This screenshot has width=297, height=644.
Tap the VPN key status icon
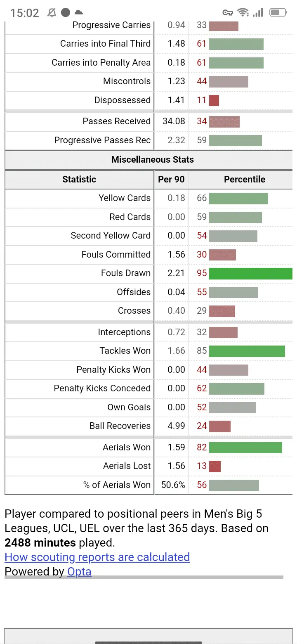click(228, 13)
